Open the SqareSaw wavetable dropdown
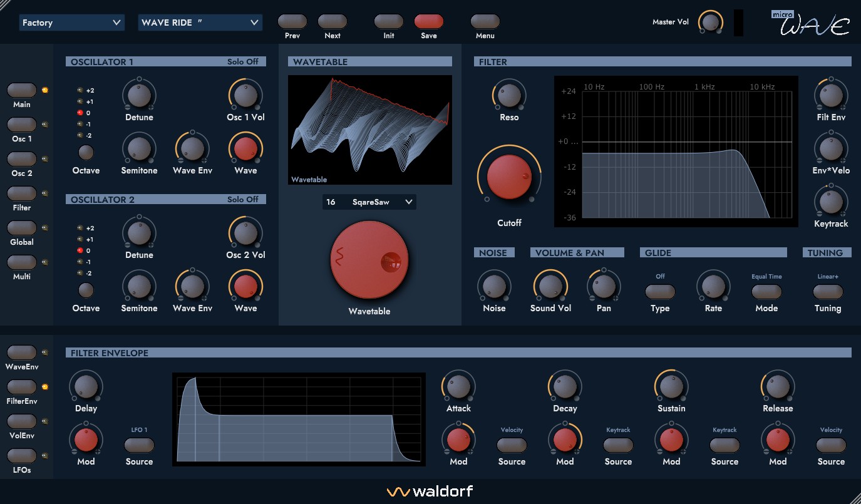This screenshot has width=861, height=504. point(369,202)
